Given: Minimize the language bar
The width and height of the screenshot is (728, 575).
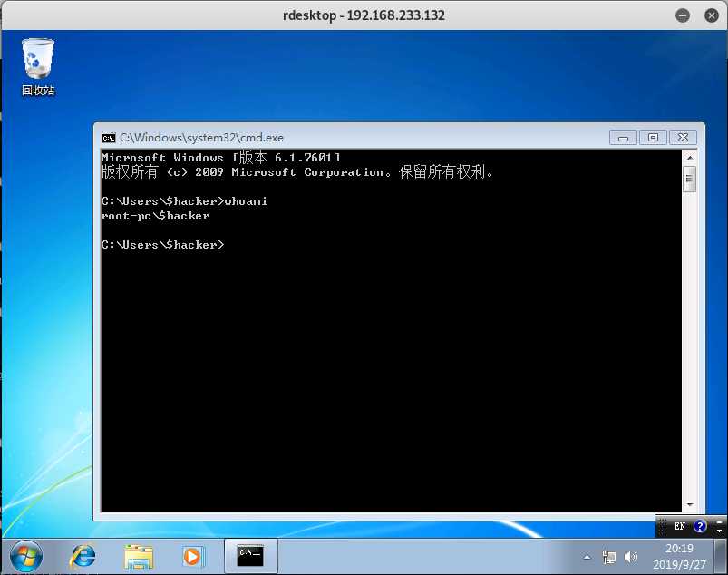Looking at the screenshot, I should (719, 521).
